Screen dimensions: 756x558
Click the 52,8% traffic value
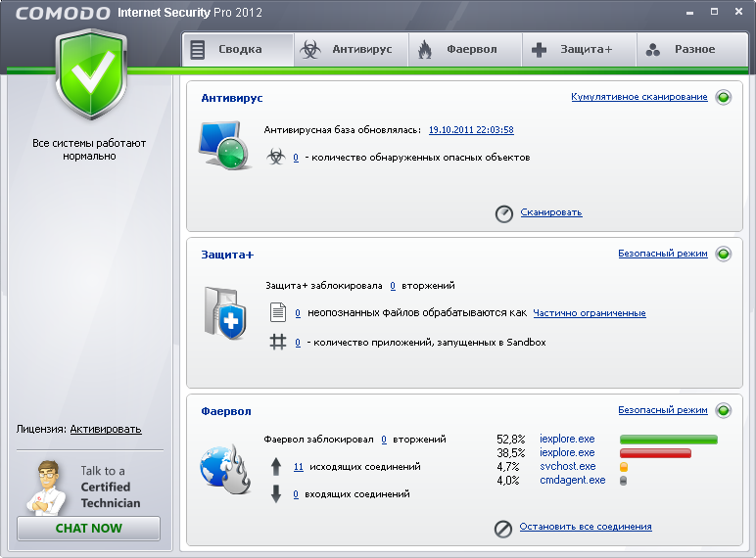510,439
